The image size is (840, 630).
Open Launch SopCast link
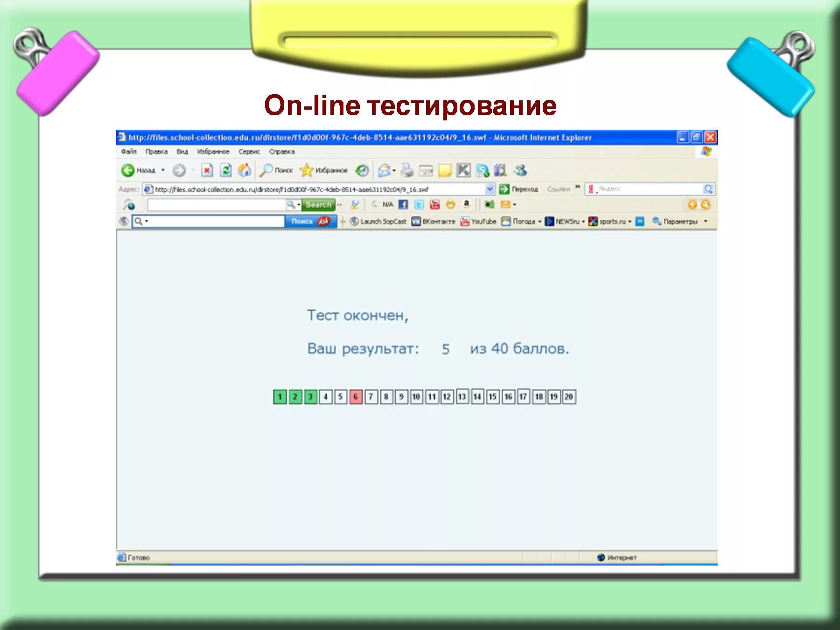[378, 222]
